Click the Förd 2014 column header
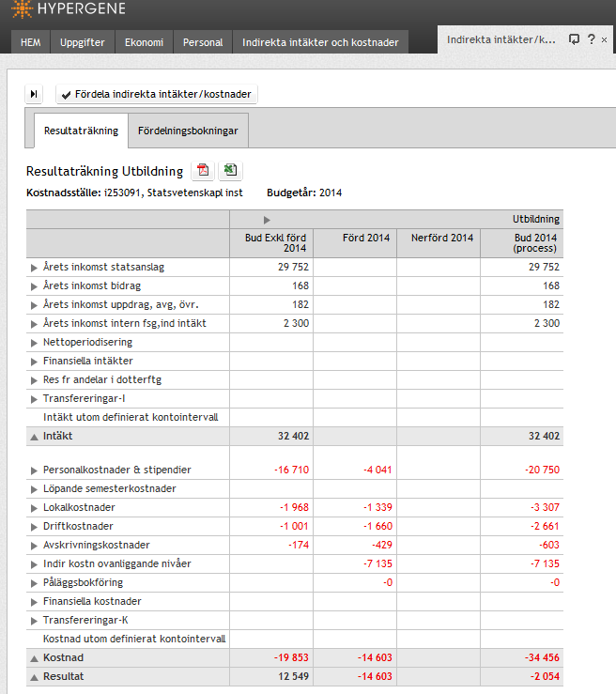The width and height of the screenshot is (616, 694). point(355,243)
